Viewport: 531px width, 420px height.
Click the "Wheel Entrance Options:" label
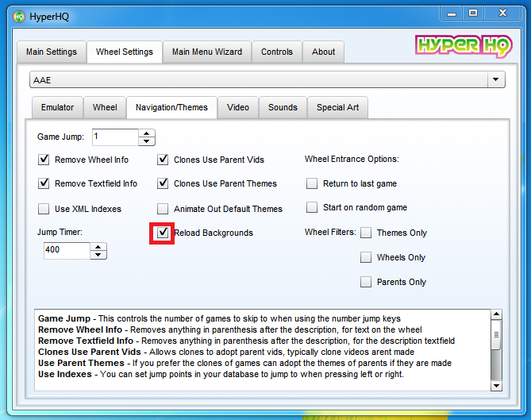tap(352, 159)
